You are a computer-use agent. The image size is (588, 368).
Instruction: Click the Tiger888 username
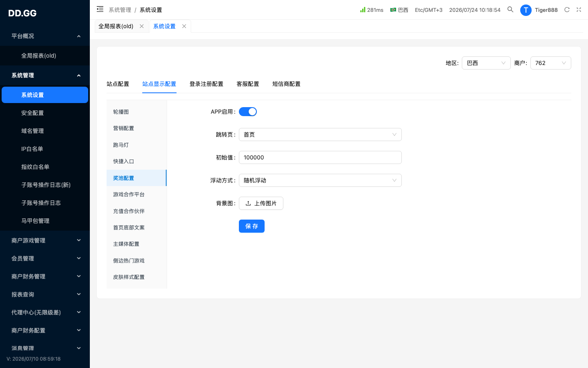pyautogui.click(x=546, y=10)
